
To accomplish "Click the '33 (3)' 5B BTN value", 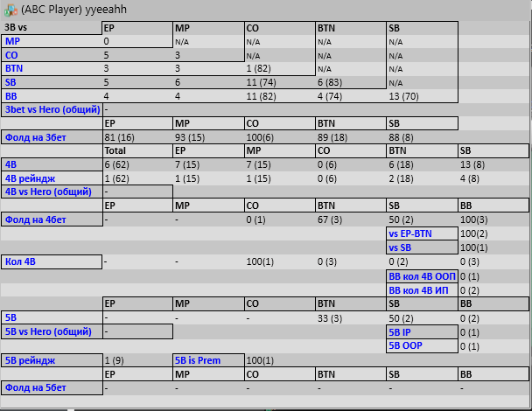I will [330, 318].
